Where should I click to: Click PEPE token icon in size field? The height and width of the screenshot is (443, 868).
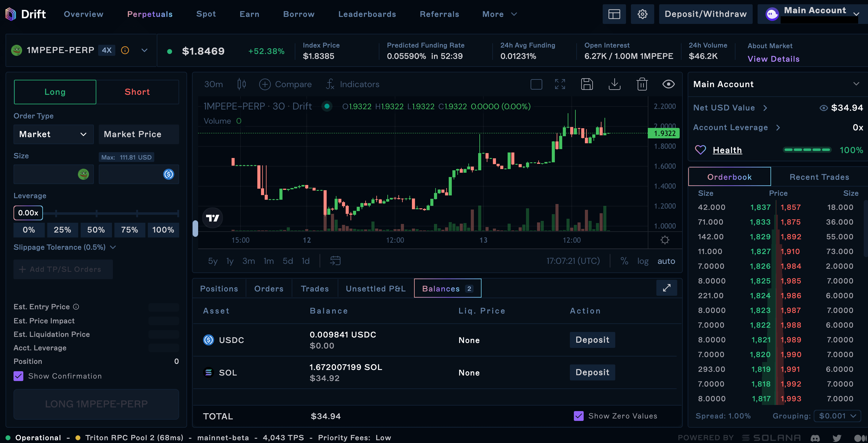(x=83, y=174)
